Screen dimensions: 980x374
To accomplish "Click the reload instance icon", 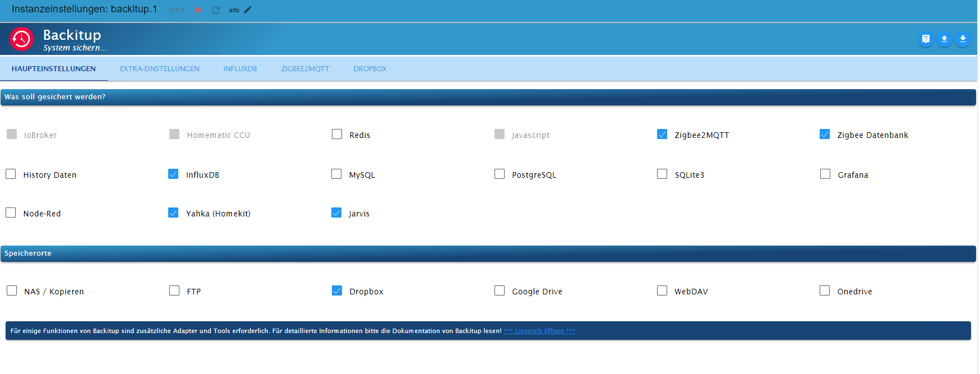I will click(x=216, y=10).
